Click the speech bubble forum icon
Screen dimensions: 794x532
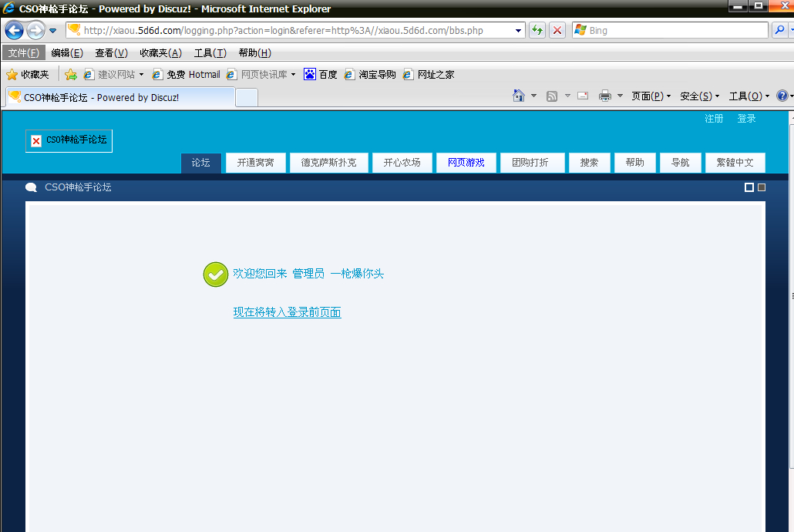pyautogui.click(x=32, y=187)
